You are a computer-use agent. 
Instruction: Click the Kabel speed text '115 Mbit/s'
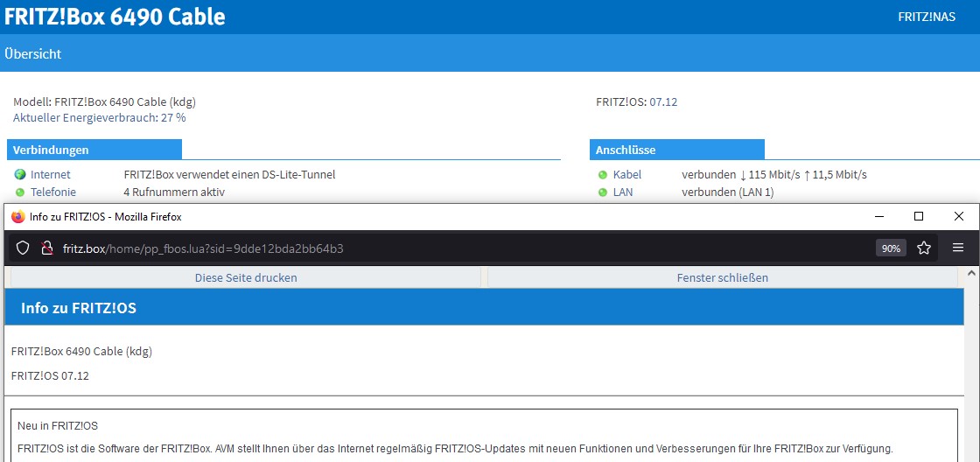pyautogui.click(x=774, y=174)
